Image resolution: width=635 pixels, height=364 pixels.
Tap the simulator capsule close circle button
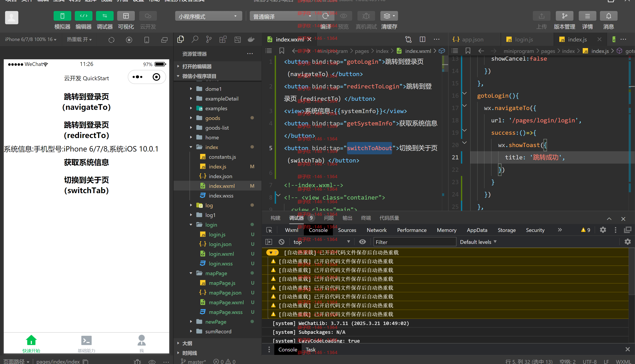(x=156, y=77)
